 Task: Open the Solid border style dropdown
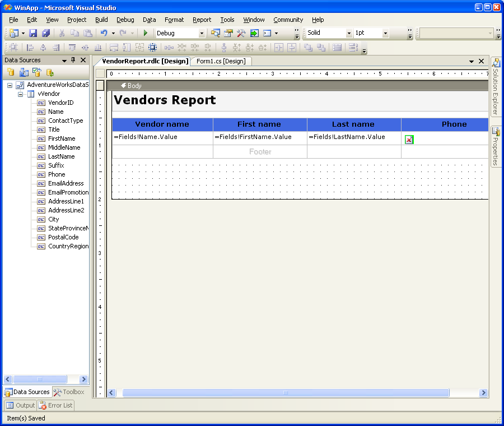(x=349, y=33)
